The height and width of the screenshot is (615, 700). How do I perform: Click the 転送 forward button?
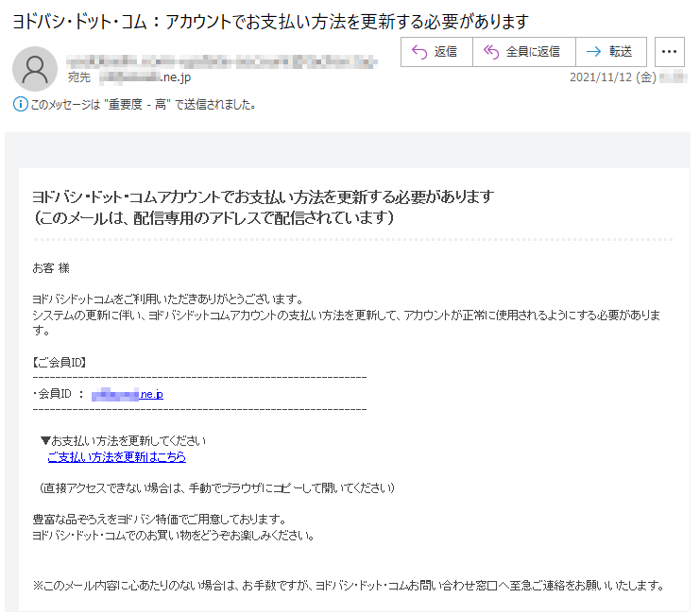[611, 52]
